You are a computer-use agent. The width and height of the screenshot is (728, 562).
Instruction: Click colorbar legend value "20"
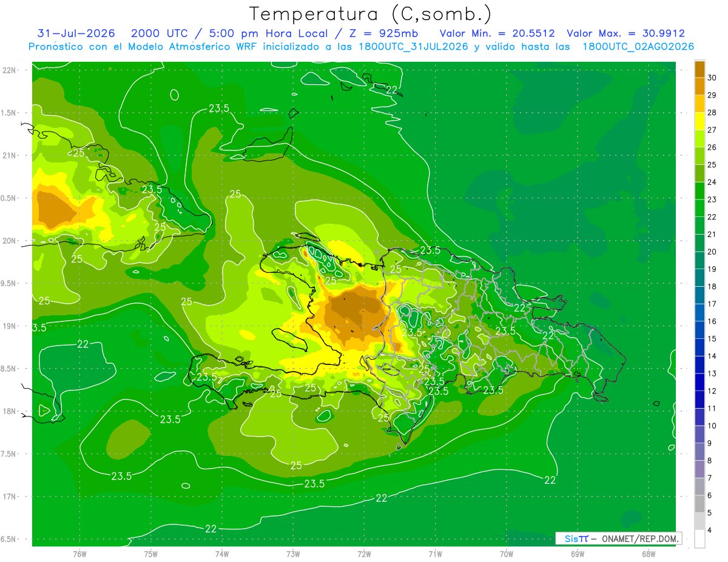[x=712, y=252]
